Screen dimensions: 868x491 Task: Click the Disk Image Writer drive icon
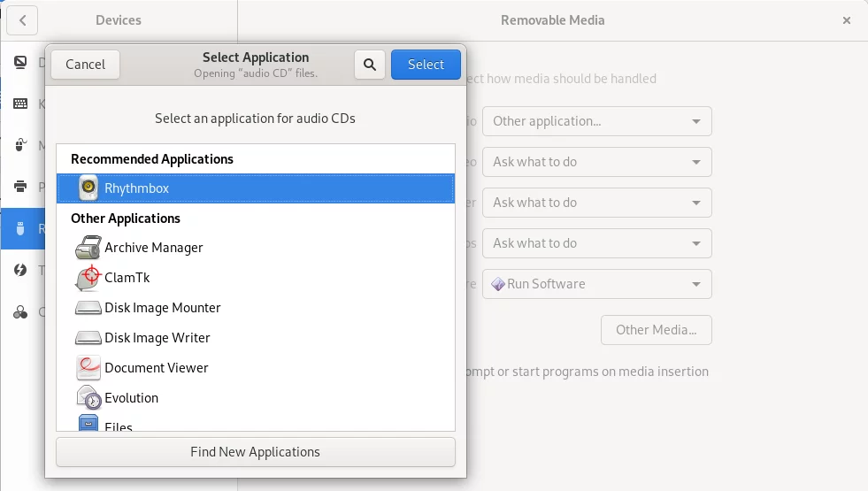[88, 337]
